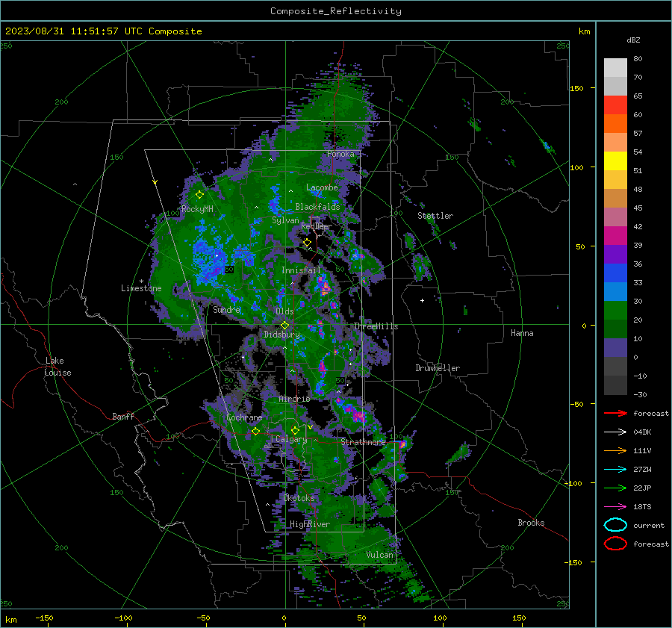Viewport: 672px width, 628px height.
Task: Pick the light blue 30-33 dBZ swatch
Action: [x=615, y=291]
